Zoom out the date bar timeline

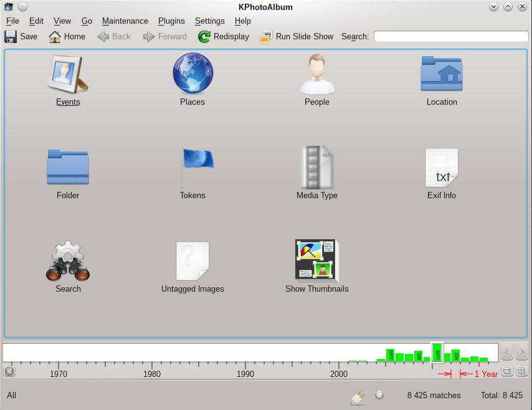(x=507, y=371)
